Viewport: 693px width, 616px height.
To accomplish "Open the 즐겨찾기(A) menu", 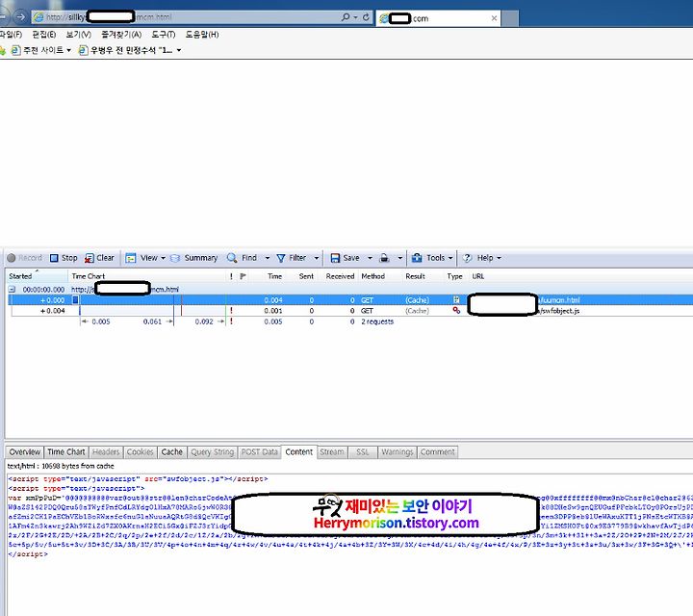I will click(121, 35).
